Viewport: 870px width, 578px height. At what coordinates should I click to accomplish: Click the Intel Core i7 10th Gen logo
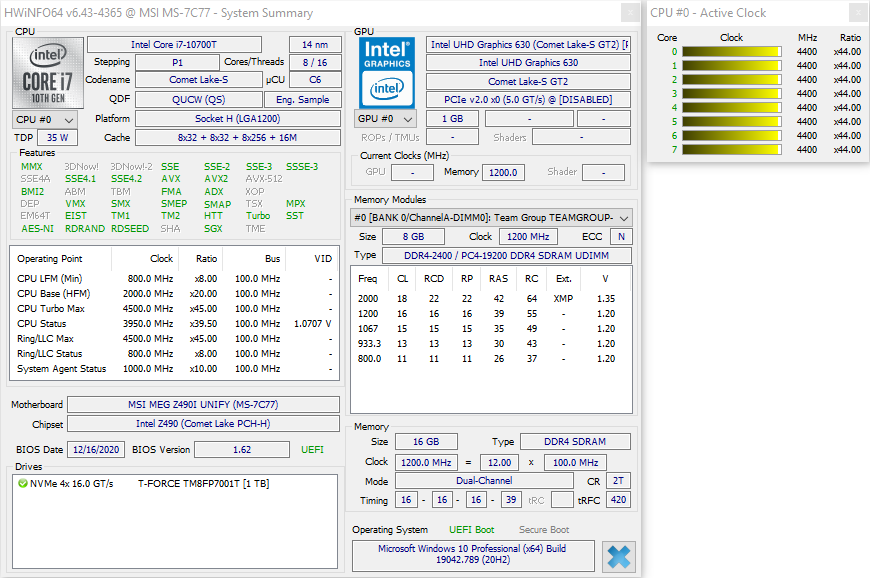[47, 72]
